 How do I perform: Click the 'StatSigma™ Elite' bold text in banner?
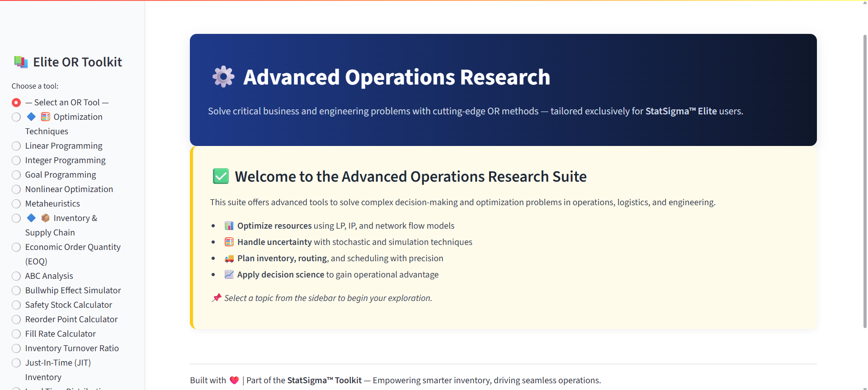coord(681,111)
